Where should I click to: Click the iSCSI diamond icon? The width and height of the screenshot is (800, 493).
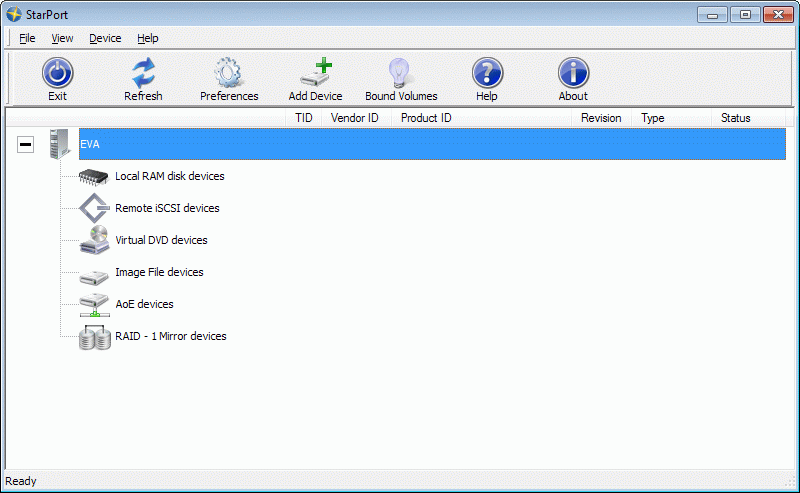[94, 208]
